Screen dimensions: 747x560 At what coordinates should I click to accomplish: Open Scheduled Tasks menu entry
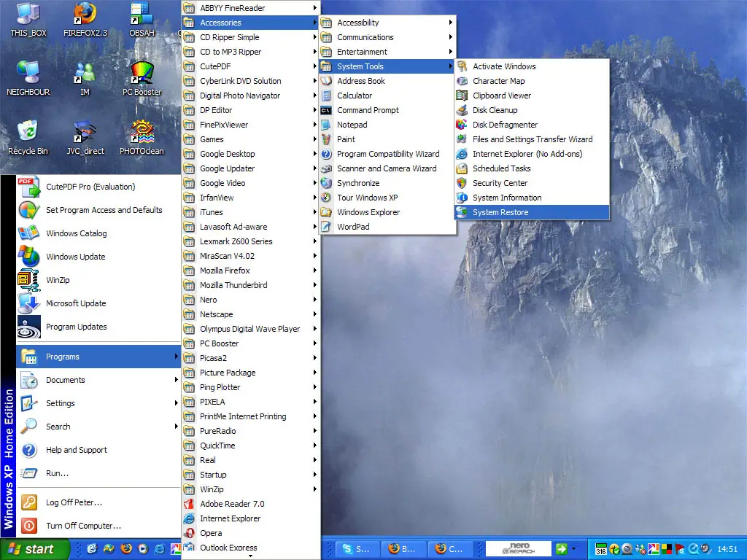[x=532, y=168]
